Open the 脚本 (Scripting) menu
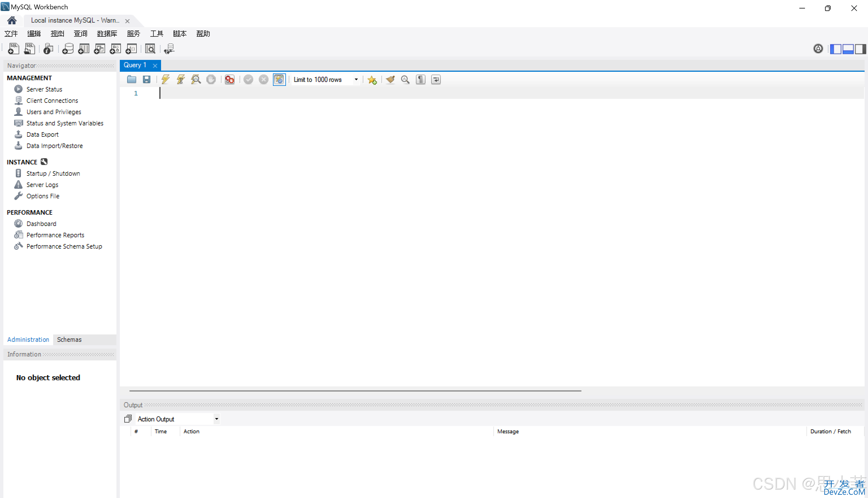This screenshot has width=868, height=498. point(180,34)
